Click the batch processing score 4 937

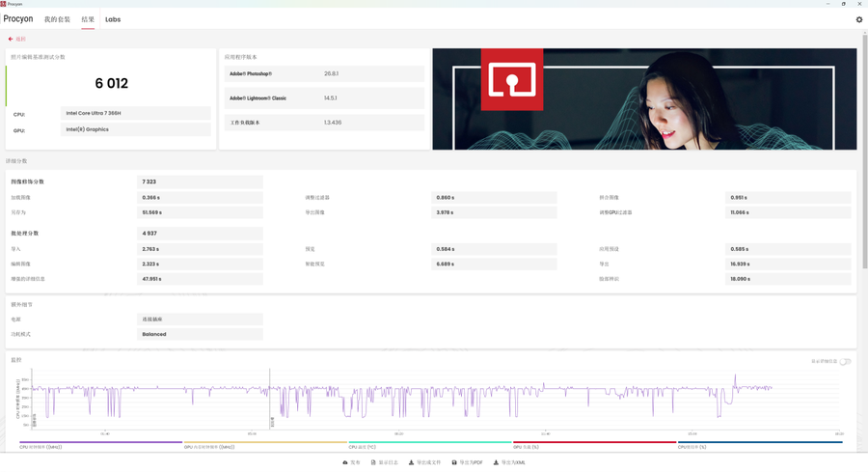pyautogui.click(x=200, y=234)
